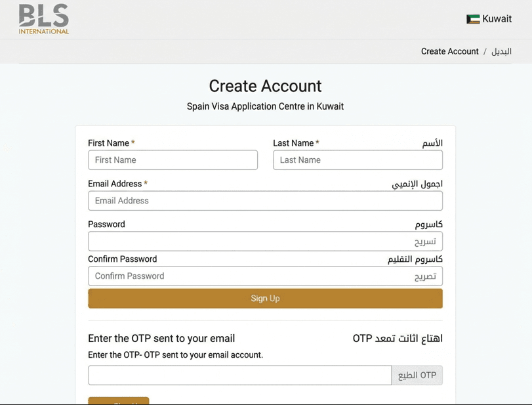Click the البديل breadcrumb link
This screenshot has width=532, height=405.
pos(502,51)
